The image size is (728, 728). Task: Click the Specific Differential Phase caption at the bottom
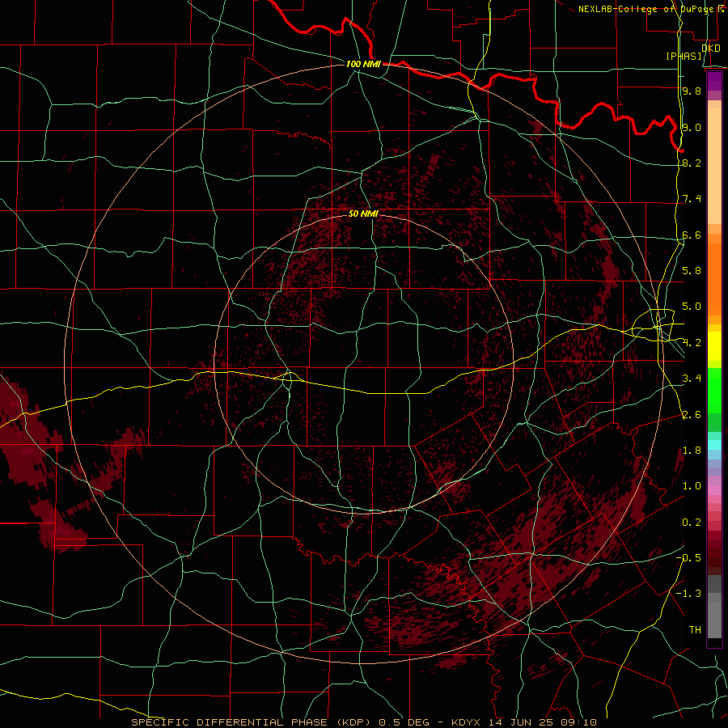click(x=363, y=722)
